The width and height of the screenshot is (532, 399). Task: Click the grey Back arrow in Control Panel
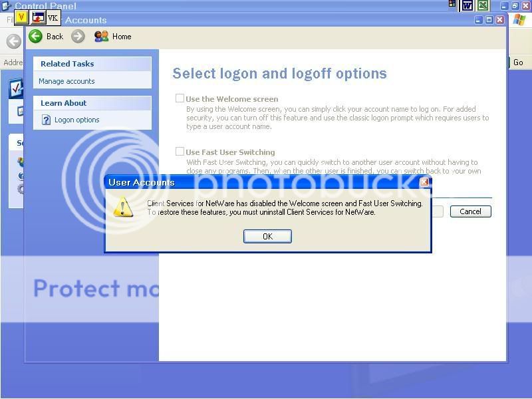pyautogui.click(x=14, y=41)
